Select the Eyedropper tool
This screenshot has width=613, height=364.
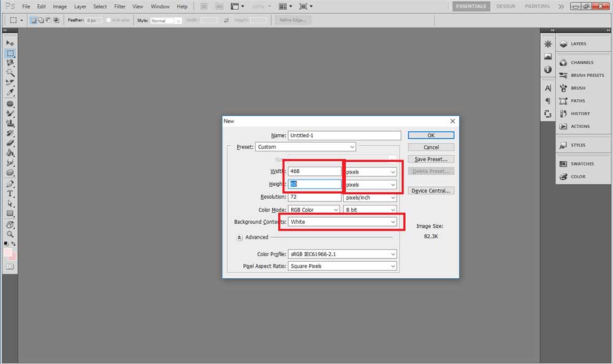(10, 93)
